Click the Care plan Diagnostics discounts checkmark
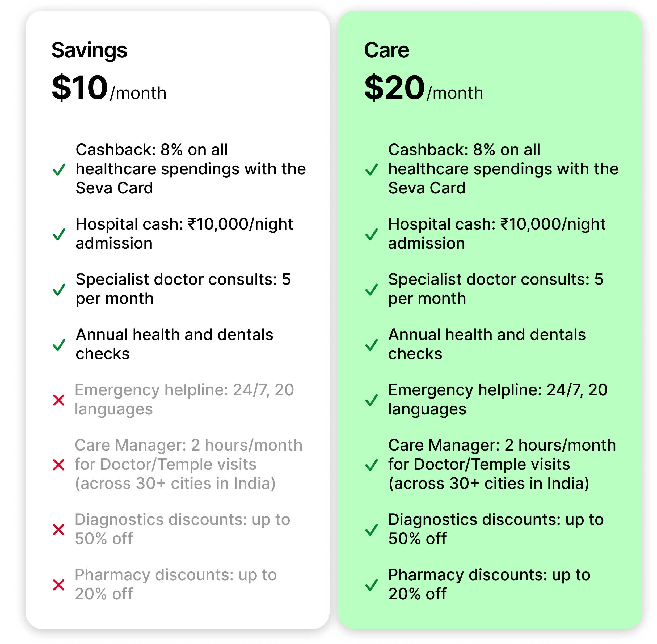The height and width of the screenshot is (644, 657). (x=372, y=530)
